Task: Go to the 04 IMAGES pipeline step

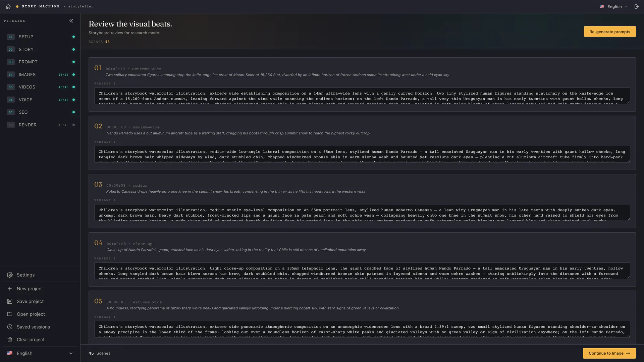Action: tap(40, 74)
